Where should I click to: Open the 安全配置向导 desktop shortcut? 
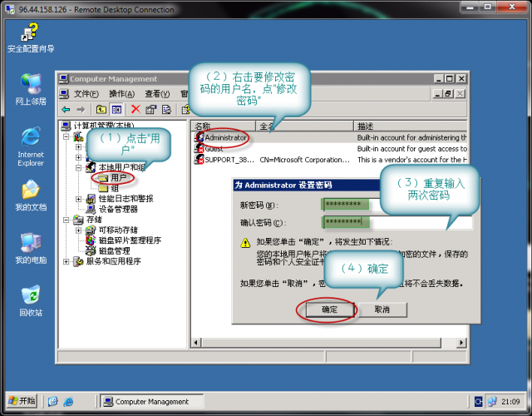click(31, 37)
